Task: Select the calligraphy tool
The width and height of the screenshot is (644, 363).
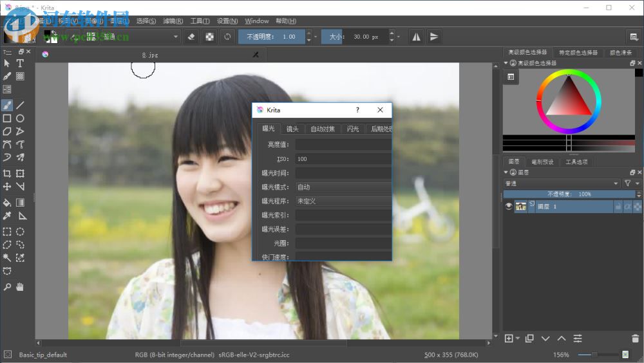Action: click(x=7, y=77)
